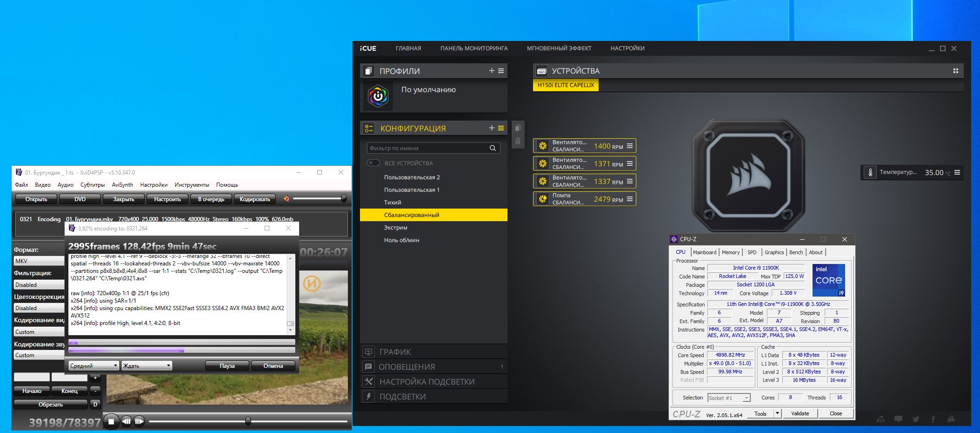
Task: Open the Фильтрация Disabled dropdown
Action: coord(39,284)
